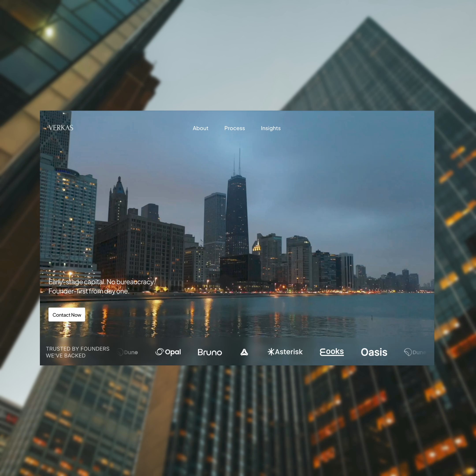
Task: Click the VERKAS logo in the header
Action: pyautogui.click(x=60, y=128)
